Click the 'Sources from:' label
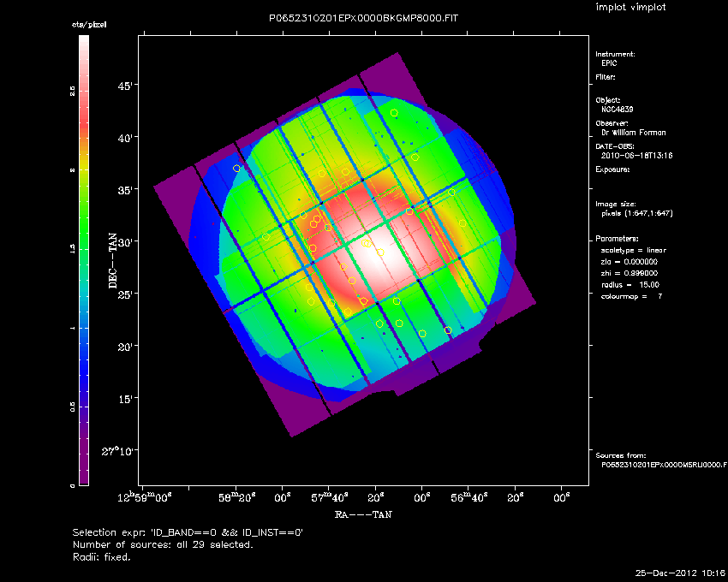Image resolution: width=728 pixels, height=582 pixels. coord(621,456)
